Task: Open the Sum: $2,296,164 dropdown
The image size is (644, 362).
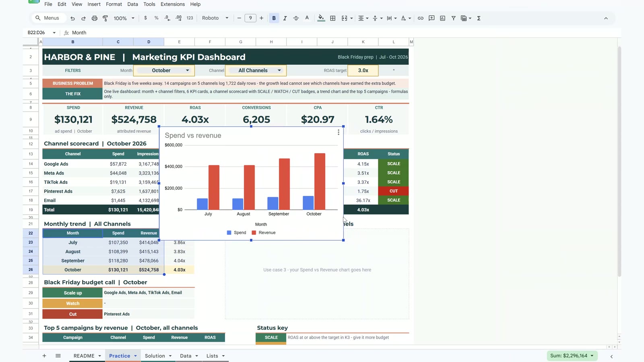Action: pos(572,356)
